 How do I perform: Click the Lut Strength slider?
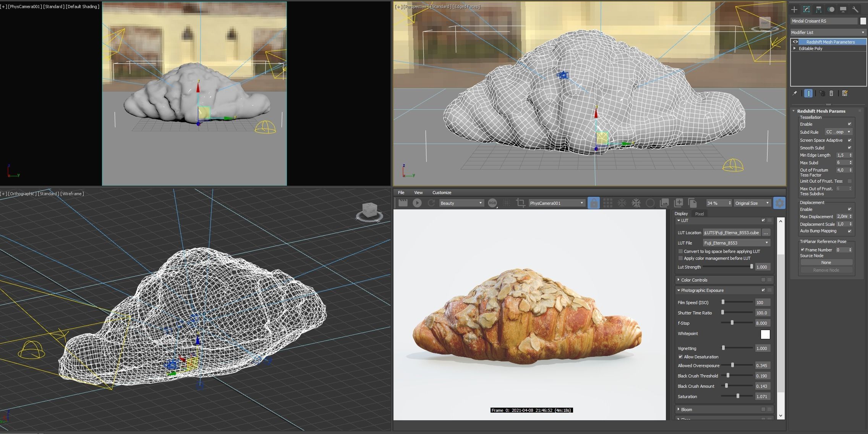click(728, 267)
